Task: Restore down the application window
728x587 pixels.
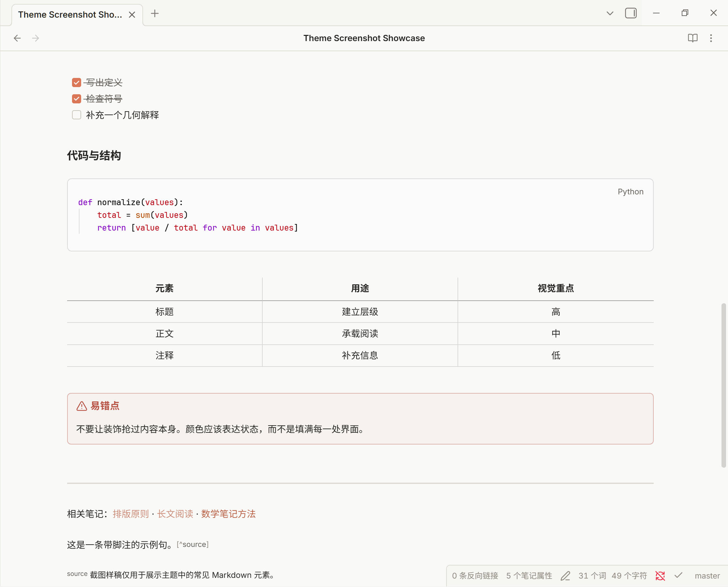Action: click(x=685, y=13)
